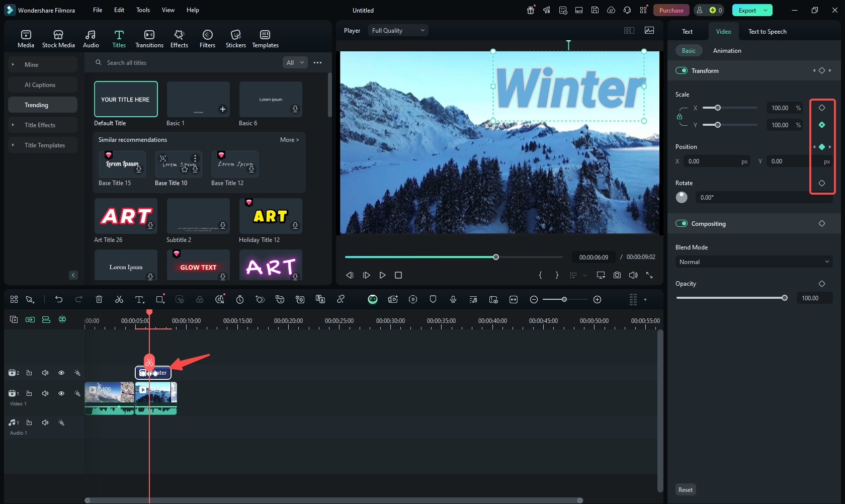Split the clip with the scissors tool

pos(119,299)
